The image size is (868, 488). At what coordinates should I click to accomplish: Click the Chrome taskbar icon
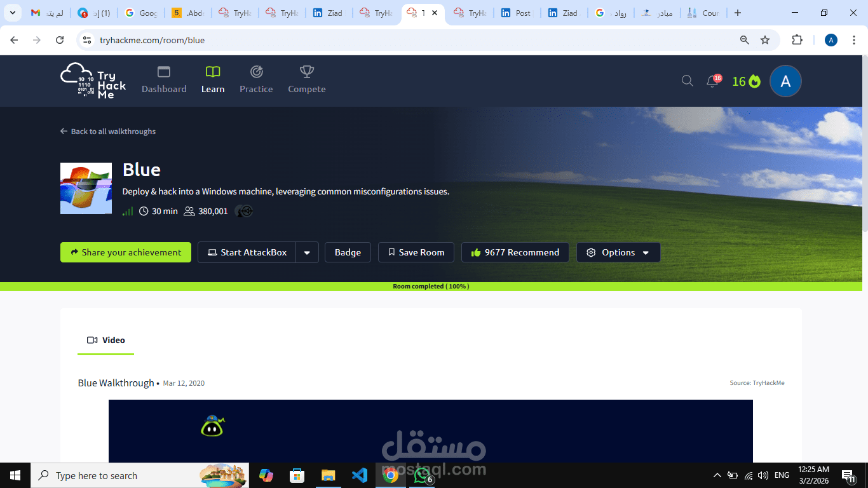tap(390, 475)
